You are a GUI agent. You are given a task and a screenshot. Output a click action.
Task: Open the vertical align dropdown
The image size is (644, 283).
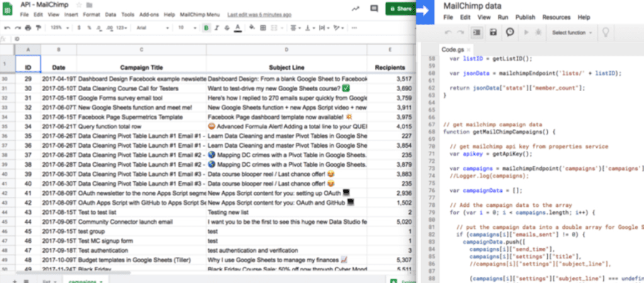coord(309,28)
